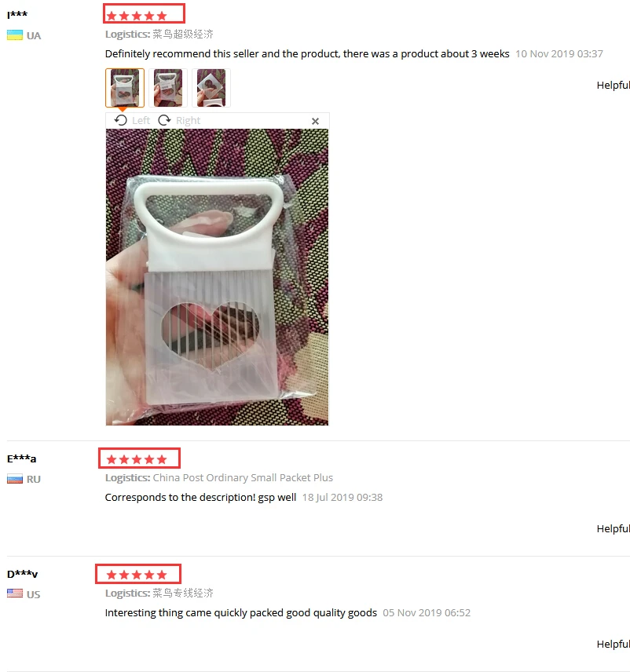Click the US flag icon next to US
This screenshot has width=630, height=672.
(15, 593)
